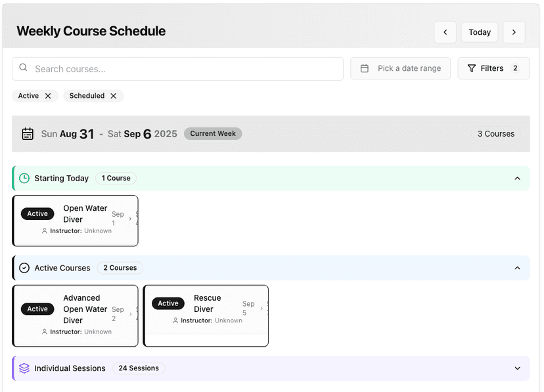The height and width of the screenshot is (392, 544).
Task: Click the calendar icon beside the week dates
Action: tap(28, 134)
